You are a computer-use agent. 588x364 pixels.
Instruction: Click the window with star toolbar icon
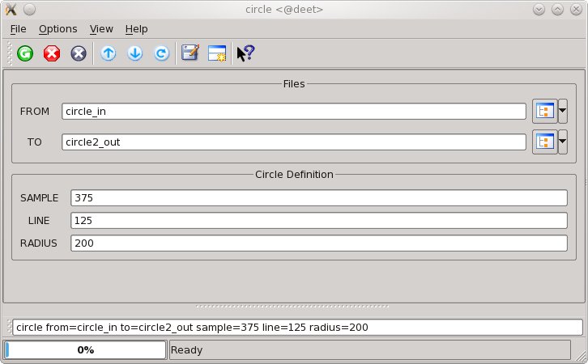click(217, 53)
